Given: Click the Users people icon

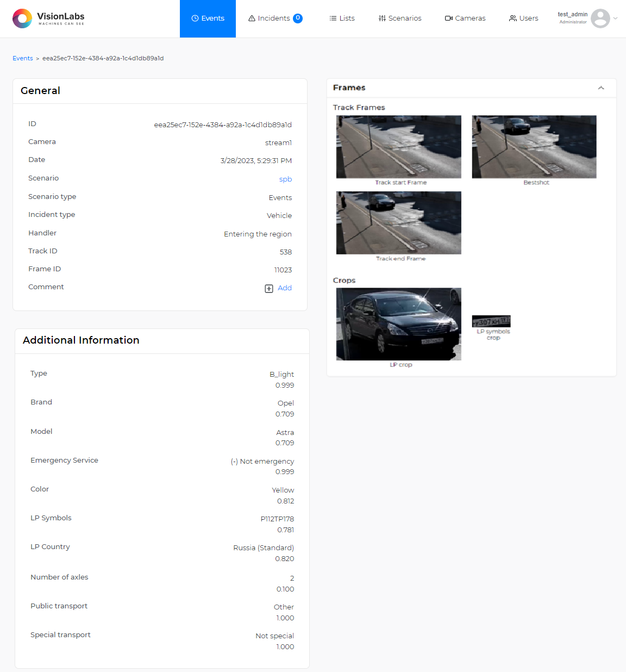Looking at the screenshot, I should pos(512,18).
